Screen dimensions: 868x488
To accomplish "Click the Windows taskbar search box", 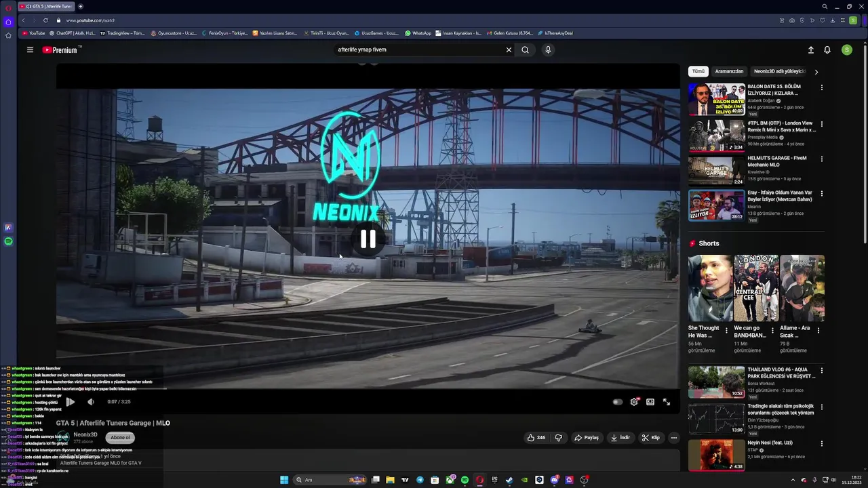I will pos(330,480).
